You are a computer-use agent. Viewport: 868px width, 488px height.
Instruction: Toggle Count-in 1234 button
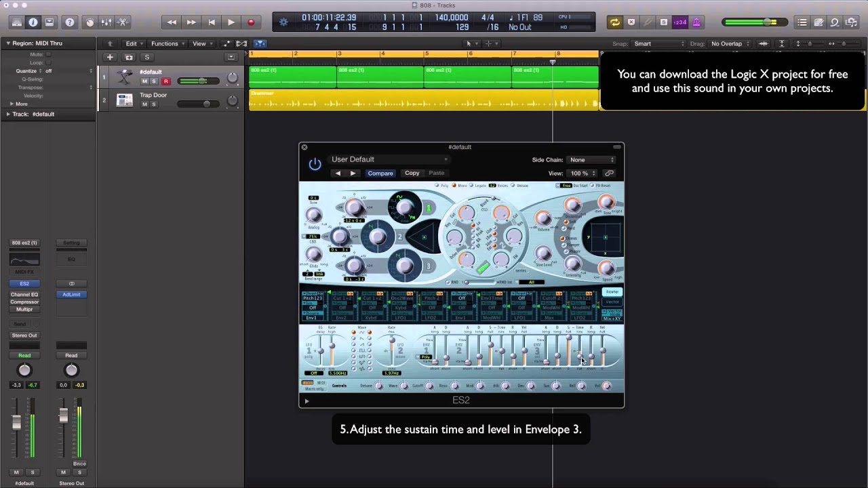click(x=679, y=22)
